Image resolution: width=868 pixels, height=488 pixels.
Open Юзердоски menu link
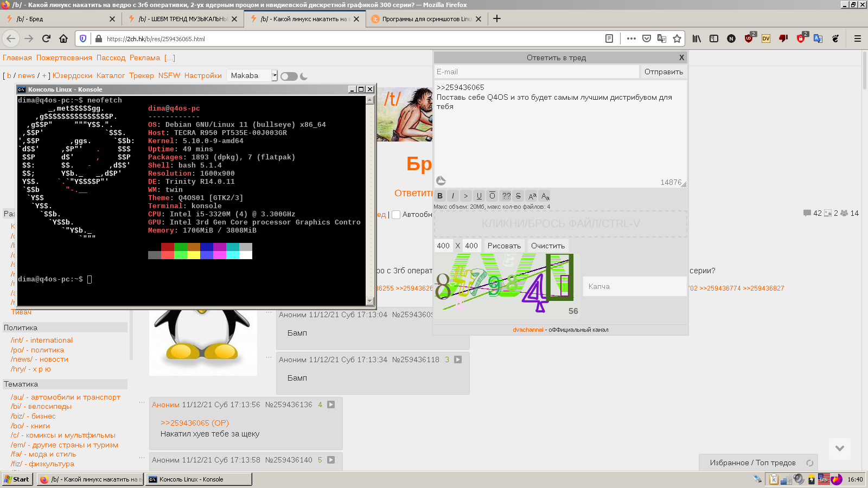coord(72,75)
